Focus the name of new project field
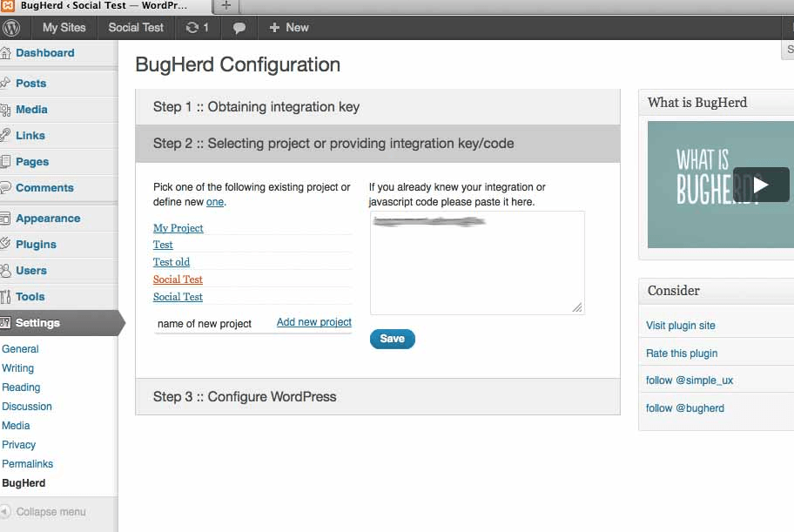This screenshot has width=794, height=532. 212,324
